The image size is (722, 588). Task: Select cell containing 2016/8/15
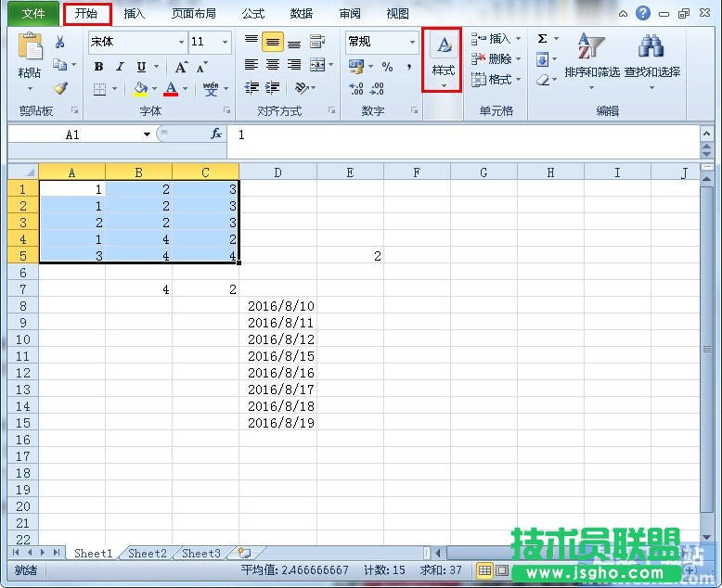(x=277, y=356)
